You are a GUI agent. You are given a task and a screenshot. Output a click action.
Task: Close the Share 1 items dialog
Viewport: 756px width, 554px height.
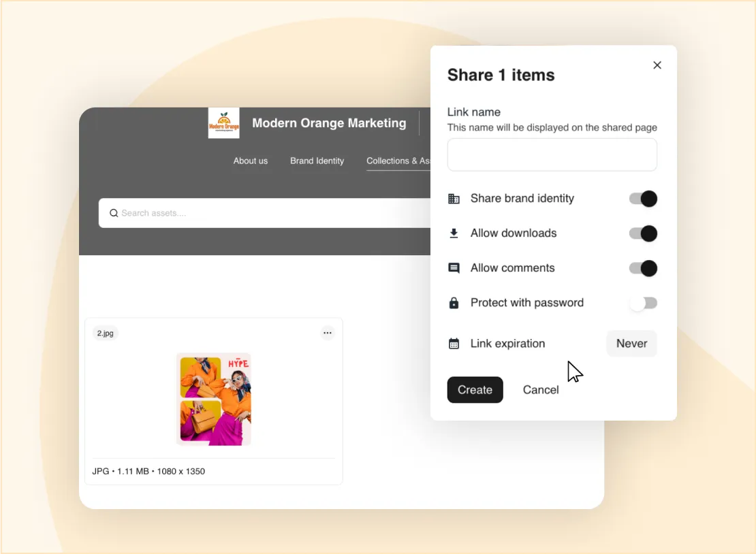click(x=657, y=65)
